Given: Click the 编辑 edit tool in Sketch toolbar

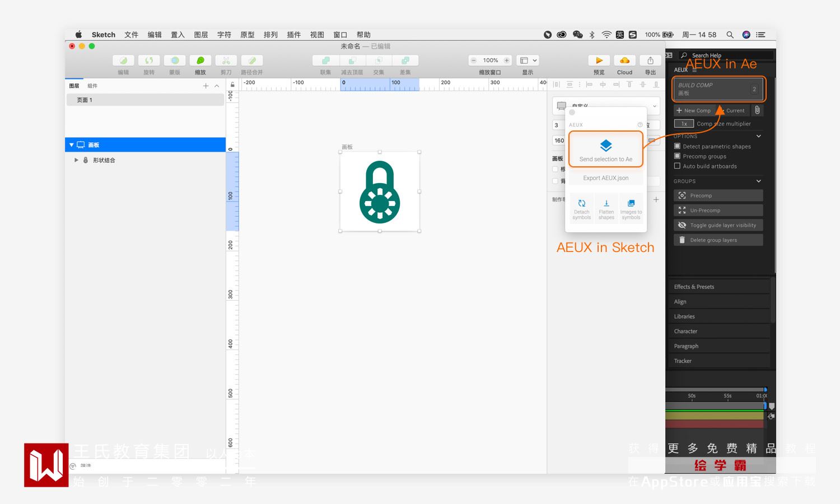Looking at the screenshot, I should [123, 60].
